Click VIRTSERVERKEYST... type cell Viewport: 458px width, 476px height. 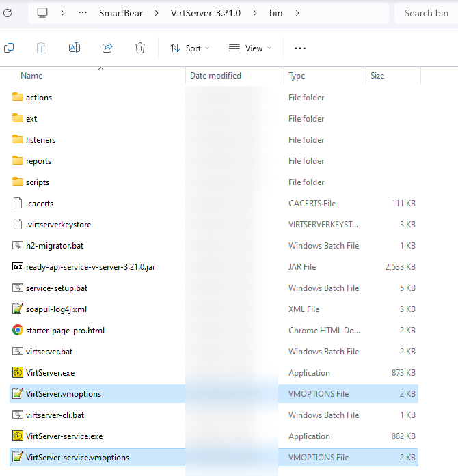click(323, 225)
